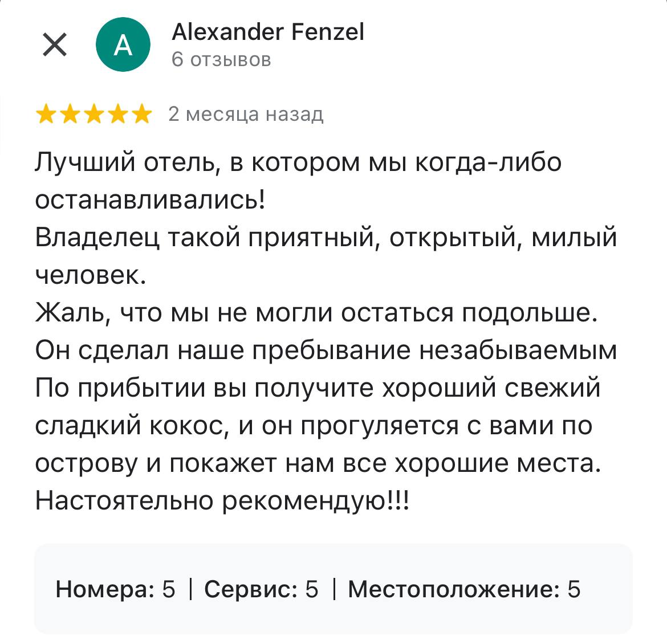Select the line beginning "Владелец такой приятный"
Viewport: 667px width, 644px height.
point(326,238)
